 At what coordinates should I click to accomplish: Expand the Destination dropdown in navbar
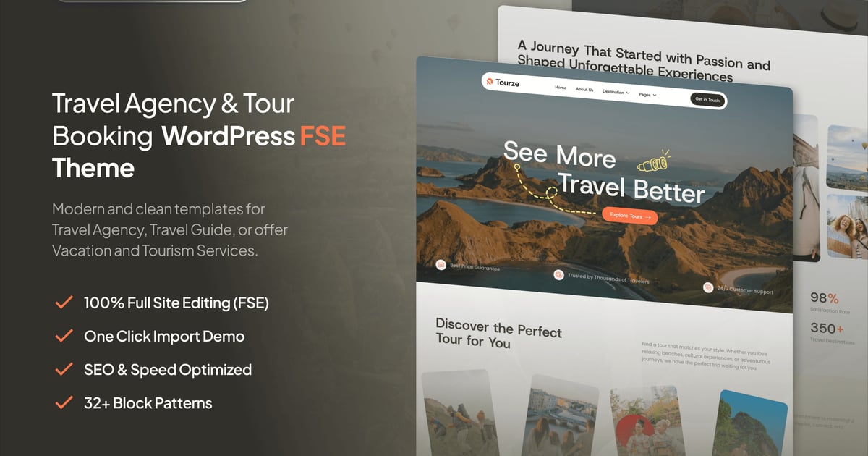coord(616,93)
